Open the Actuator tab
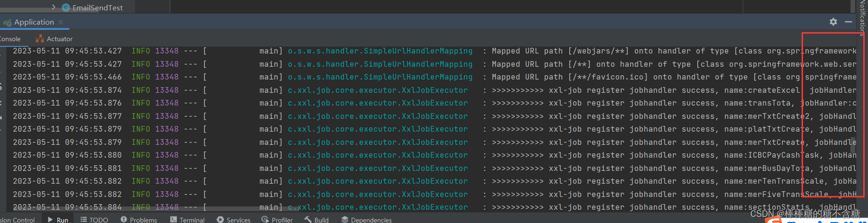Image resolution: width=868 pixels, height=223 pixels. tap(54, 39)
